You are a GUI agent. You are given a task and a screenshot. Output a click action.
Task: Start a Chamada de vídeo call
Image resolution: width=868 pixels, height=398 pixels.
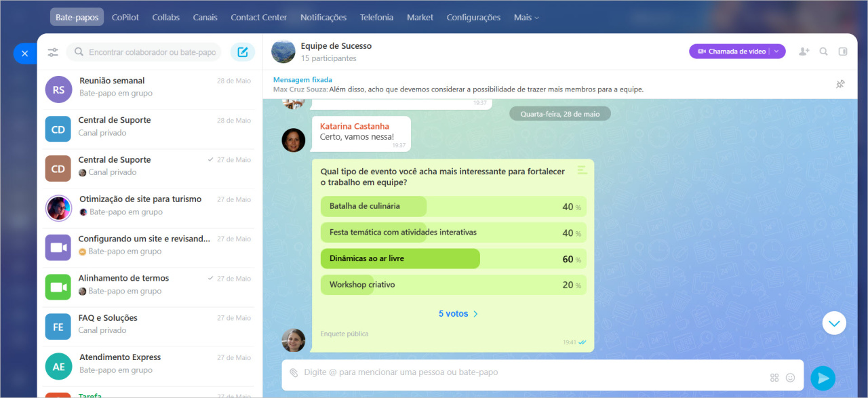click(731, 52)
